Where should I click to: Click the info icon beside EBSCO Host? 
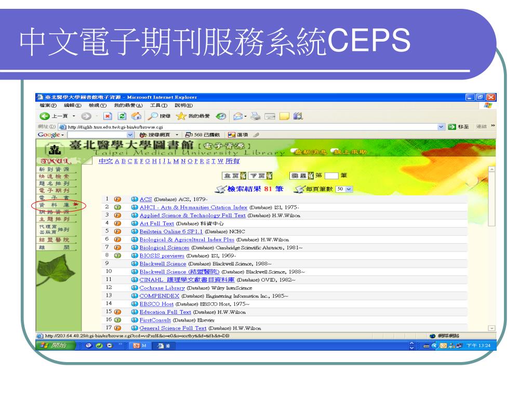pos(135,304)
